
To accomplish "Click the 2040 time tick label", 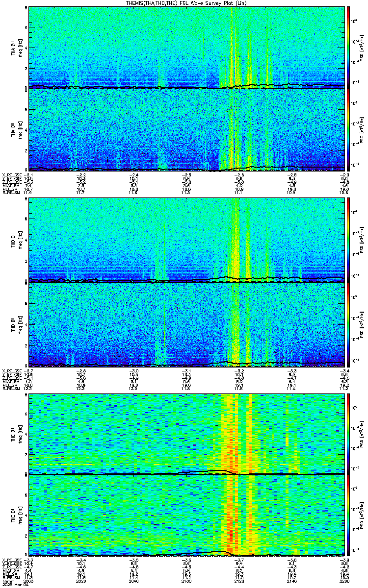I will (x=134, y=581).
